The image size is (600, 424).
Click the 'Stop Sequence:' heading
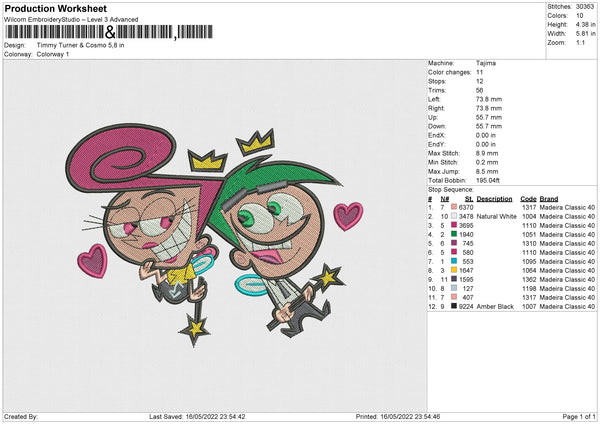click(x=451, y=189)
